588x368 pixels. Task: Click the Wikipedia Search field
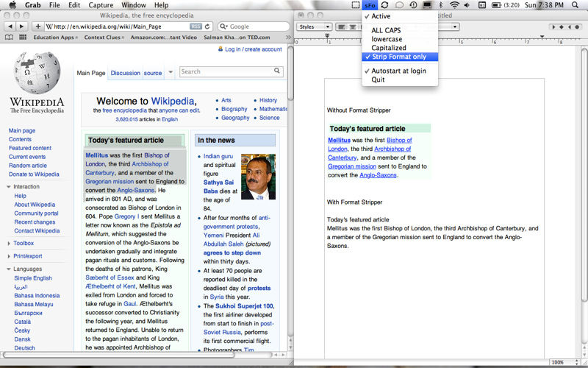231,71
